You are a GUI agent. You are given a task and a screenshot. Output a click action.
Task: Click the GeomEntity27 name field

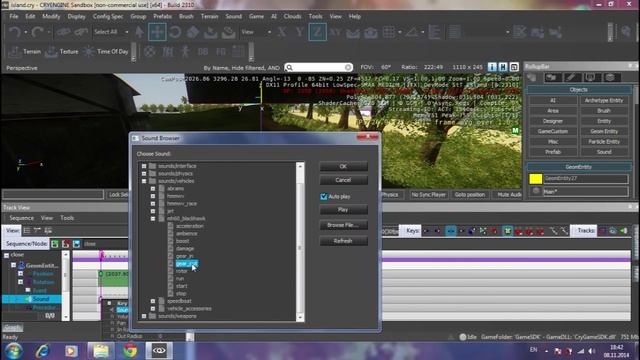point(585,179)
